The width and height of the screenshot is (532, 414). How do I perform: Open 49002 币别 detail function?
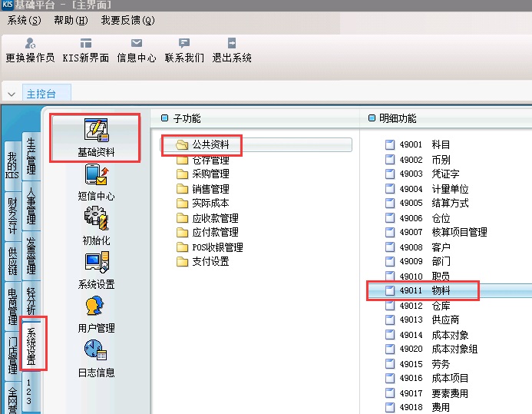(418, 160)
